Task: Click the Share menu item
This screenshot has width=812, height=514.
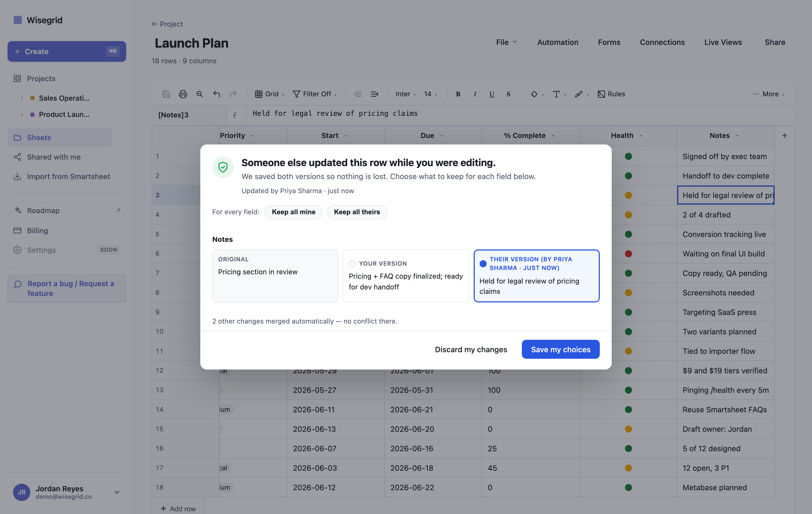Action: (775, 42)
